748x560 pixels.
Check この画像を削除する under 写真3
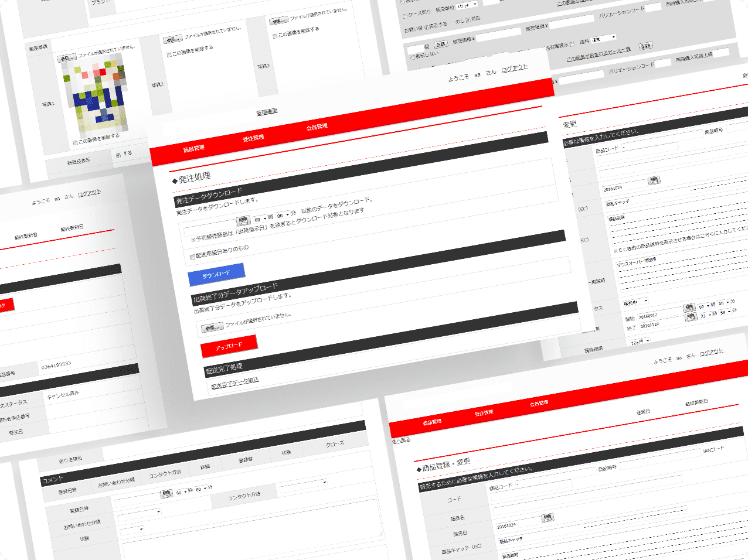click(x=275, y=36)
